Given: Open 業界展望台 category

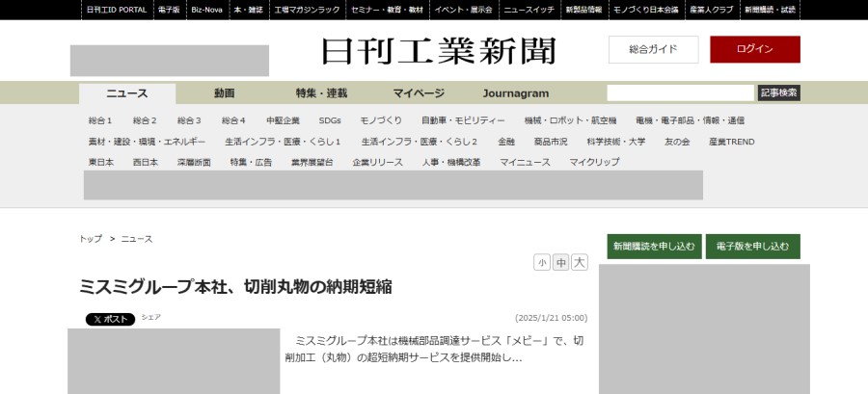Looking at the screenshot, I should point(312,162).
